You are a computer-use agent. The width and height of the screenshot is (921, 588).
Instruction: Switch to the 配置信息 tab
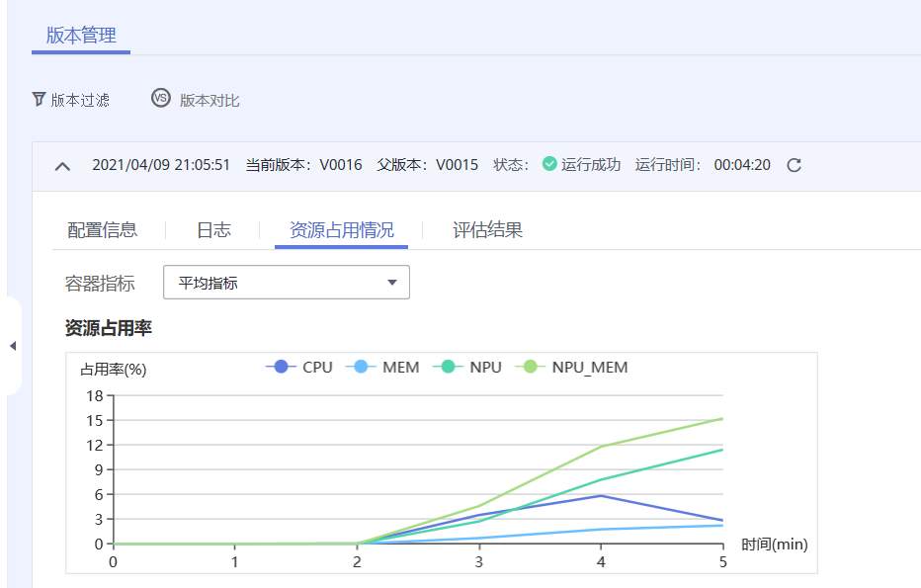click(102, 230)
